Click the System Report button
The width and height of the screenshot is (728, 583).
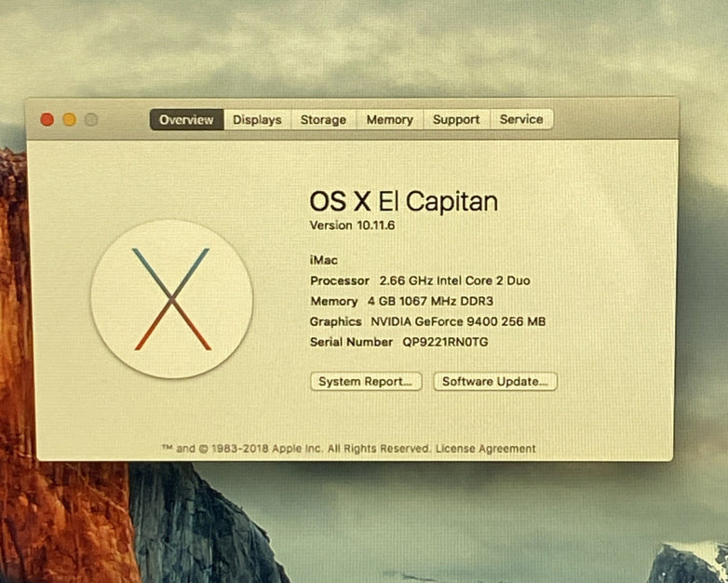(x=366, y=382)
